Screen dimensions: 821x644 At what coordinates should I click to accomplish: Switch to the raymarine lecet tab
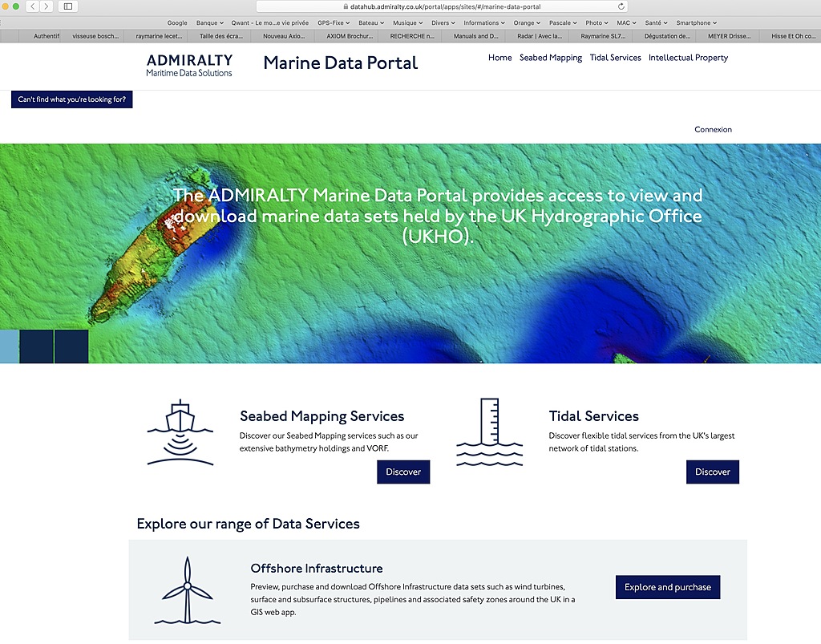pyautogui.click(x=156, y=36)
